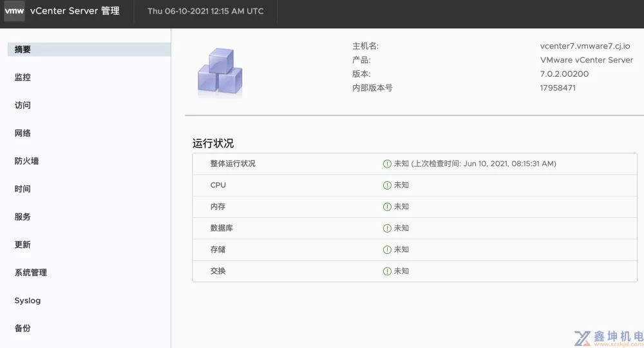The width and height of the screenshot is (644, 348).
Task: Click the 交换 row label
Action: [218, 271]
